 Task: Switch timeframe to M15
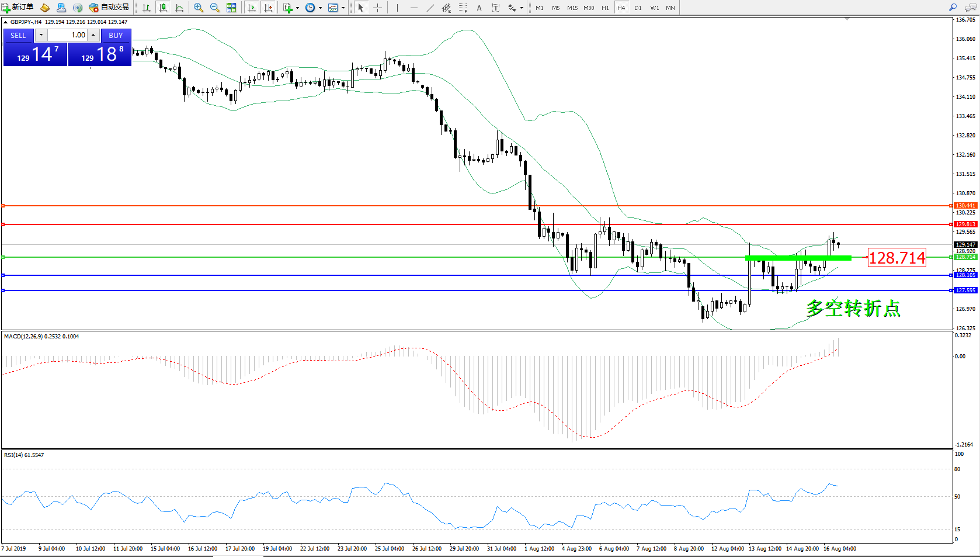572,8
